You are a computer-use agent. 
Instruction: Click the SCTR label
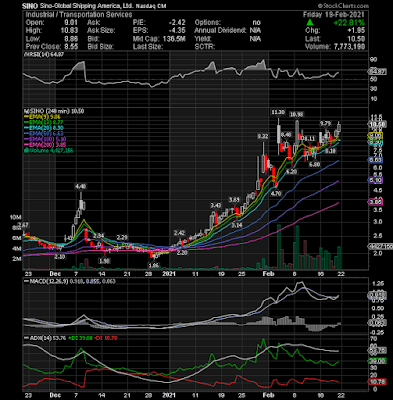pyautogui.click(x=204, y=47)
